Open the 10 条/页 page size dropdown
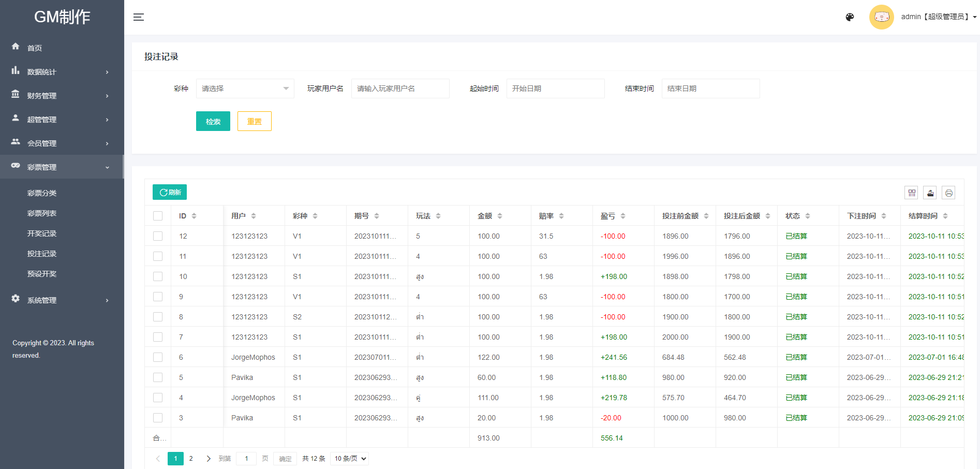 tap(350, 459)
